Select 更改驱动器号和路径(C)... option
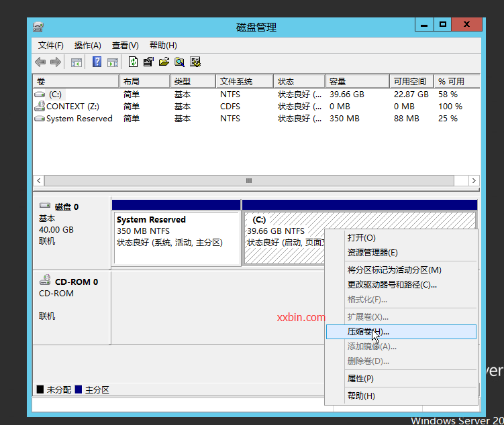Screen dimensions: 504x425 [401, 285]
